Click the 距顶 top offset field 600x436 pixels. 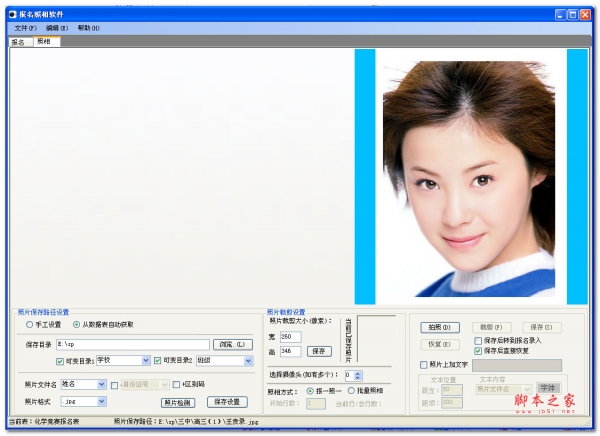click(x=452, y=403)
